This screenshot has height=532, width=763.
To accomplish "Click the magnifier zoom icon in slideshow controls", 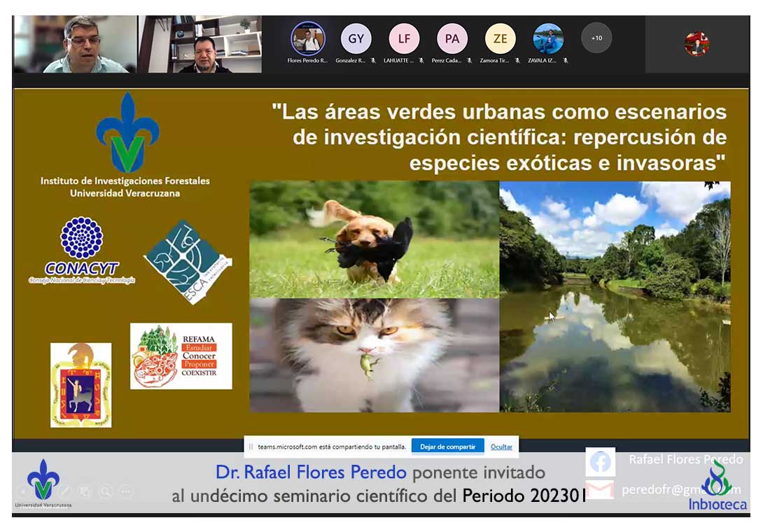I will point(105,491).
